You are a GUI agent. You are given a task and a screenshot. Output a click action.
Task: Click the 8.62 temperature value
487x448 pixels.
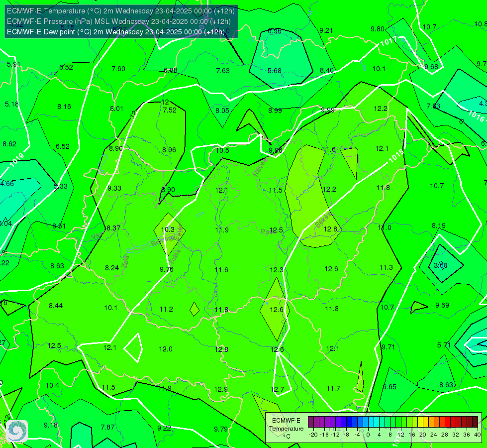click(x=9, y=144)
